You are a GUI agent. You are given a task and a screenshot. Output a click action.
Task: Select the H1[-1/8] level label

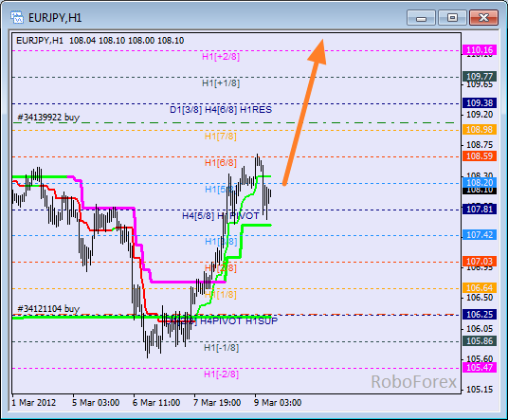(x=221, y=348)
